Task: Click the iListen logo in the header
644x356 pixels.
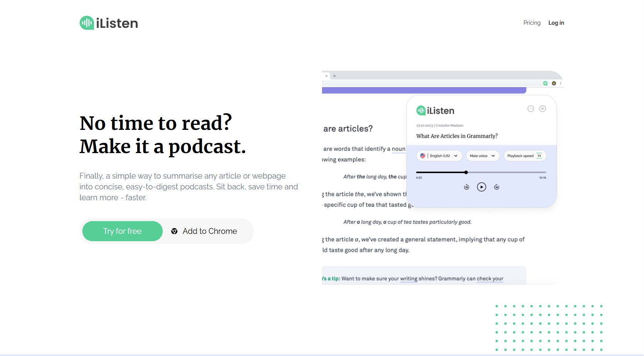Action: (x=109, y=23)
